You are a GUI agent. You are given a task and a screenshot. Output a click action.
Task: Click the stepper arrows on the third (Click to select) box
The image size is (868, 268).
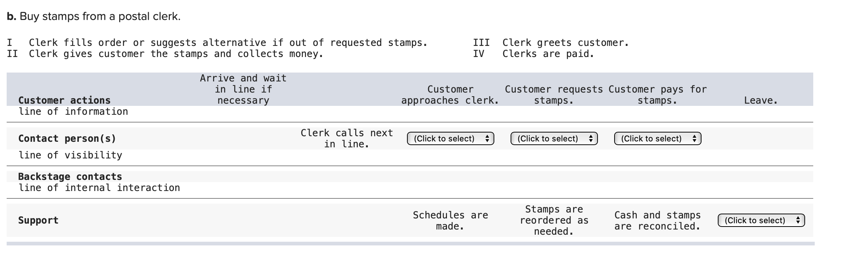pyautogui.click(x=694, y=138)
